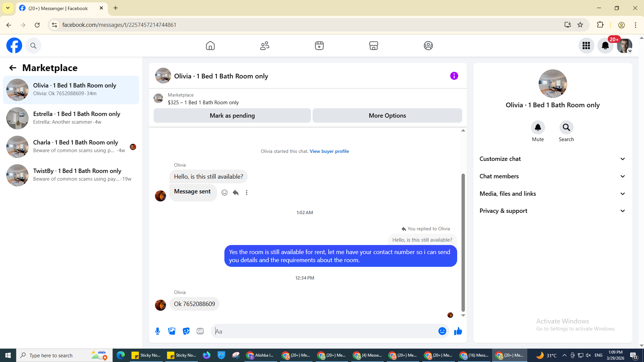
Task: Click Mark as pending button
Action: point(232,115)
